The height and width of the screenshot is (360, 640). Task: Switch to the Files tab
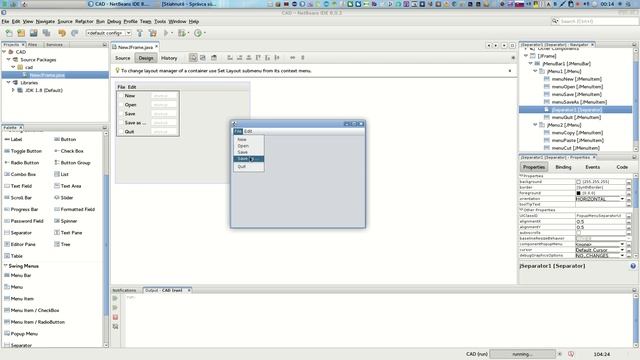click(x=33, y=44)
